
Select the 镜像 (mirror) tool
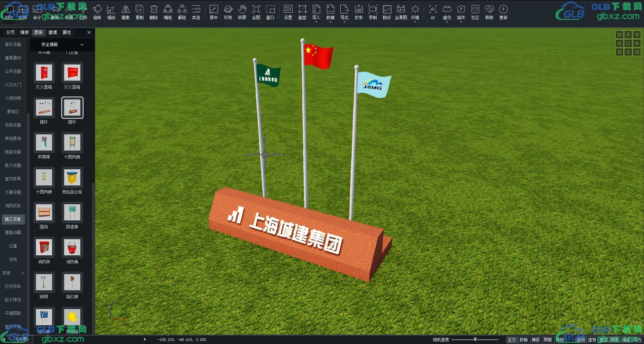point(125,12)
